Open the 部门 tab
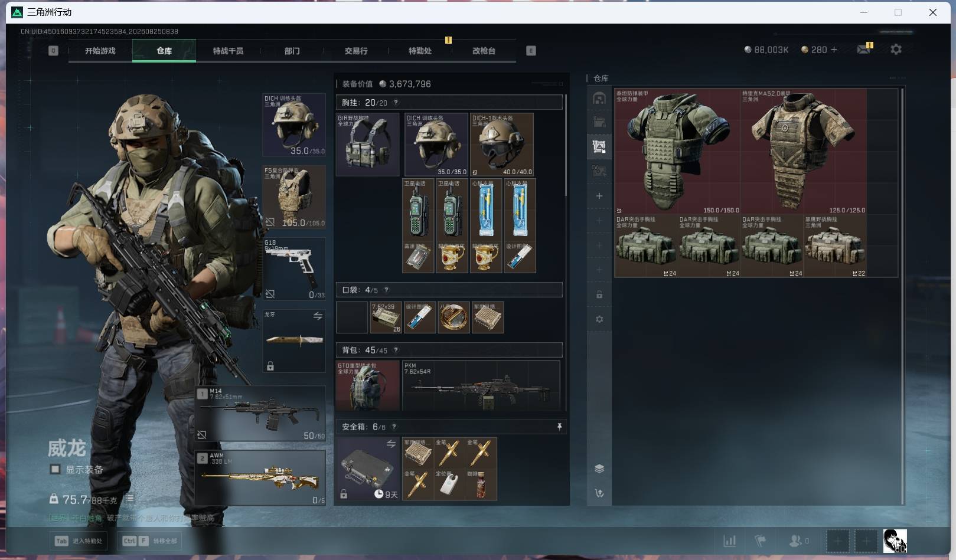 (x=292, y=51)
